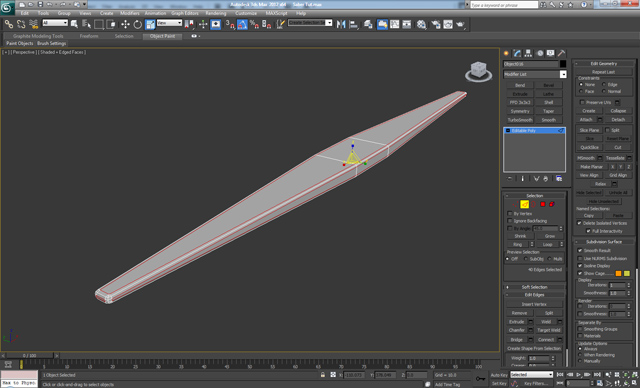Select Border sub-object level icon
640x388 pixels.
(533, 204)
